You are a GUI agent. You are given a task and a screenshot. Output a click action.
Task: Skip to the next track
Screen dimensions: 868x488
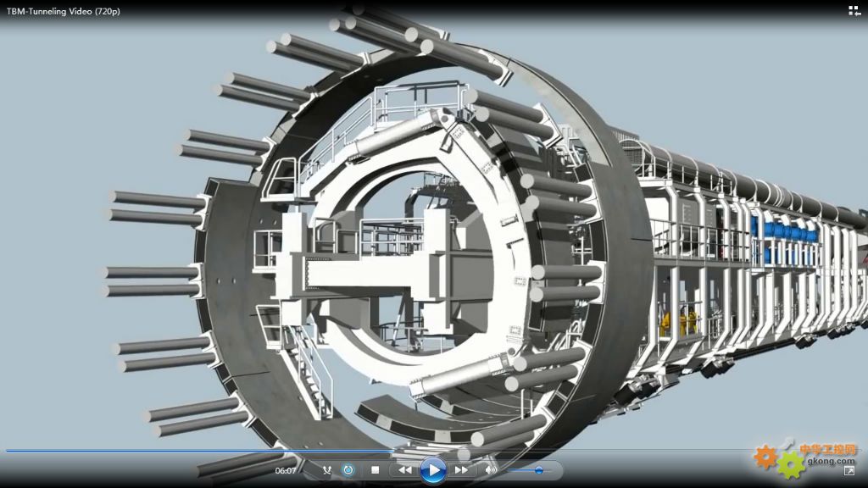coord(461,469)
